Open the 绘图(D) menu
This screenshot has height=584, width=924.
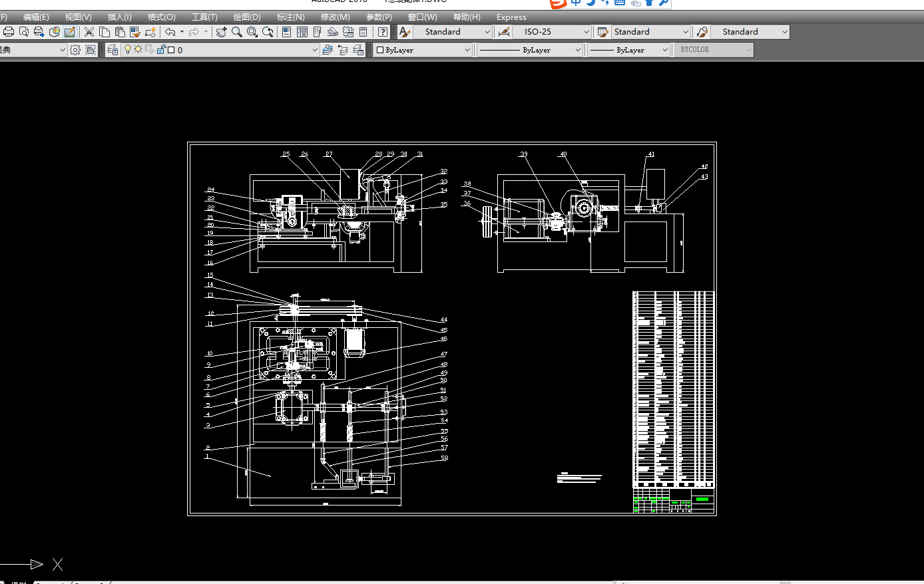(x=247, y=17)
